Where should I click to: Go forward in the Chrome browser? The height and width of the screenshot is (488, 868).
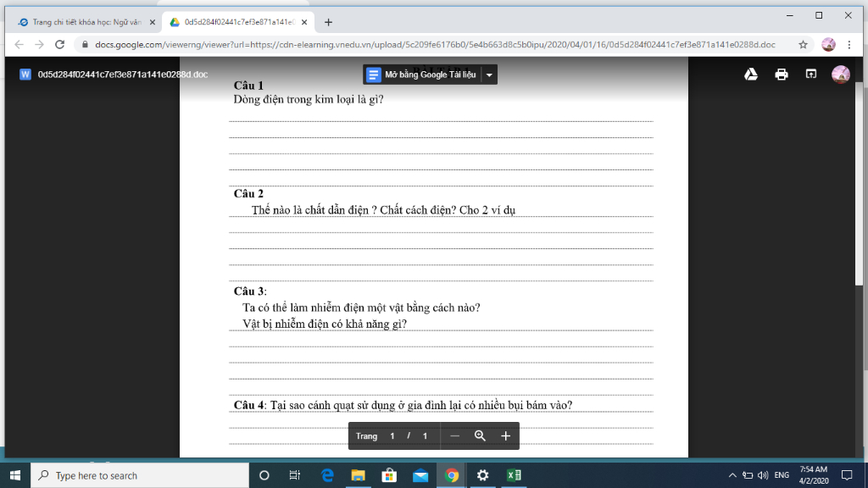(x=39, y=45)
